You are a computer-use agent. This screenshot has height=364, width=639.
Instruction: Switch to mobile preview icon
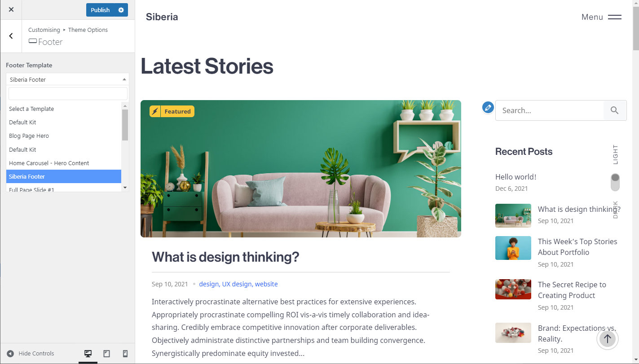point(125,354)
